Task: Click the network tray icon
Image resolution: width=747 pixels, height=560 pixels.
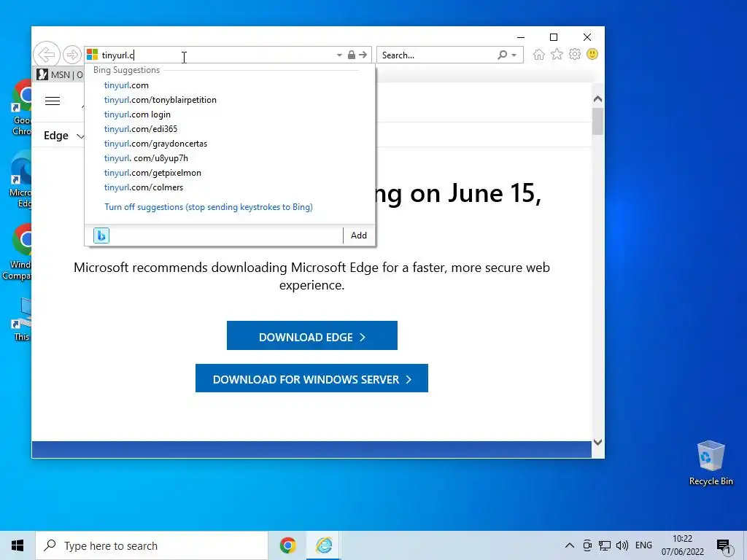Action: tap(605, 545)
